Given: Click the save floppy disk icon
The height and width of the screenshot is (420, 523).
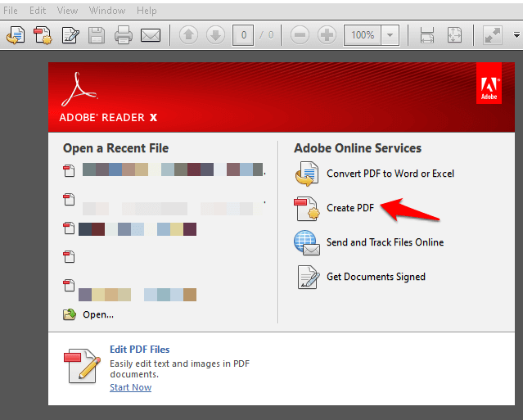Looking at the screenshot, I should 97,36.
